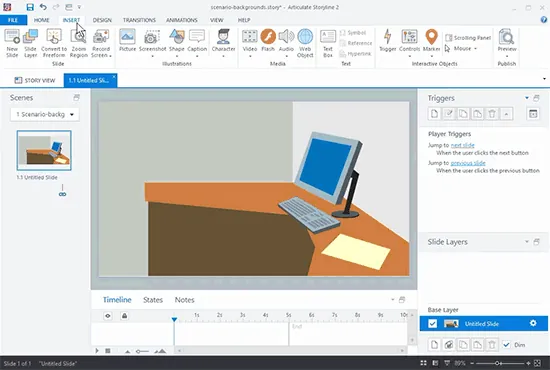This screenshot has width=550, height=370.
Task: Close the 1.1 Untitled Slide tab
Action: click(114, 76)
